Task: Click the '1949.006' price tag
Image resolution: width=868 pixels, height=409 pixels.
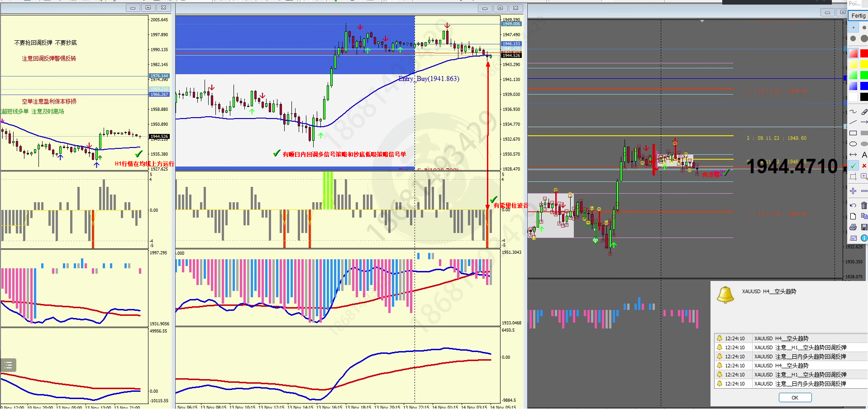Action: [511, 24]
